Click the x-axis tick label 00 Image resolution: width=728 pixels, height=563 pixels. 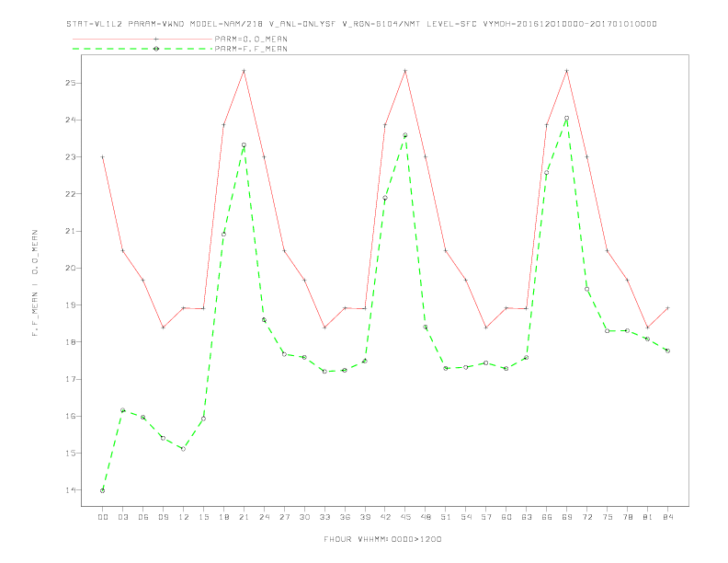pos(103,517)
